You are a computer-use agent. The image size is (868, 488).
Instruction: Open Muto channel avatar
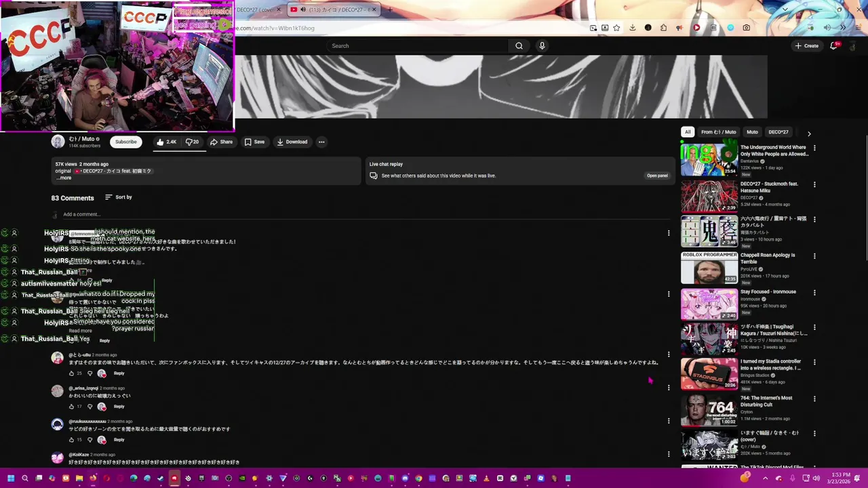coord(58,141)
